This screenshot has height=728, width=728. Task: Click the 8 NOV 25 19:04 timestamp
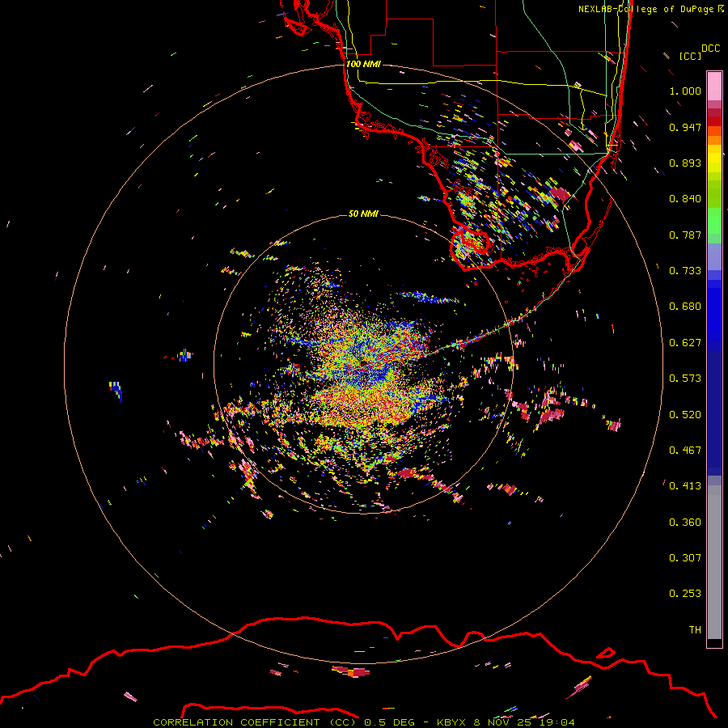pos(523,722)
